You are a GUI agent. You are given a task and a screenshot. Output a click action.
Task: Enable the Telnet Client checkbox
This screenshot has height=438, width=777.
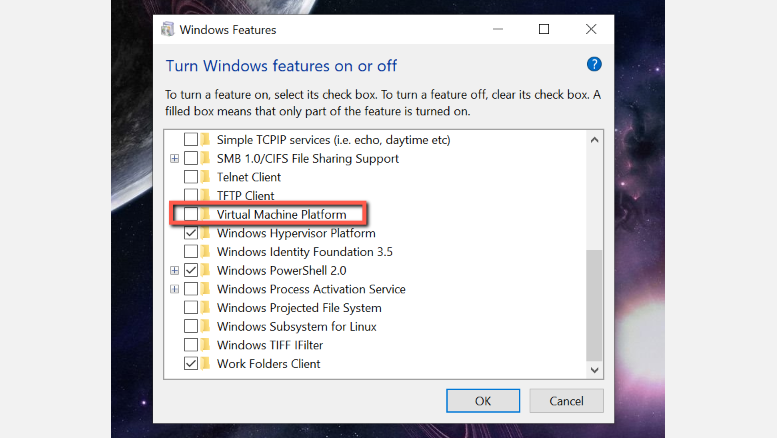[x=191, y=177]
